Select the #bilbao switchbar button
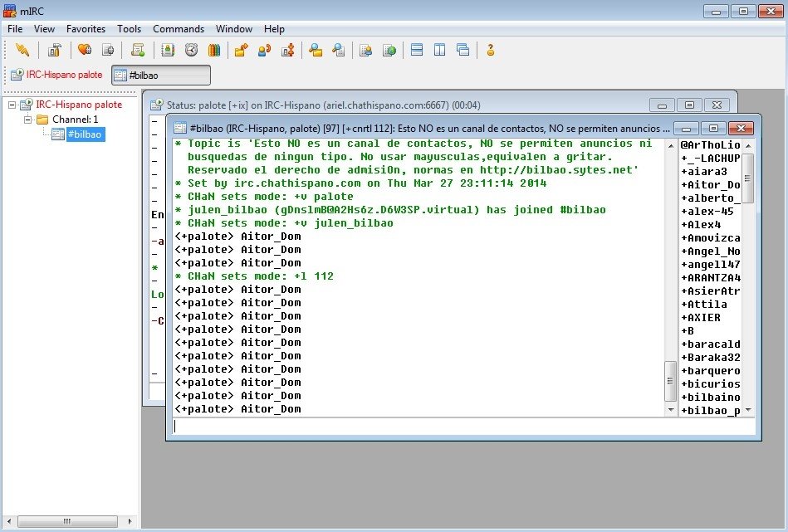This screenshot has width=788, height=532. tap(161, 76)
